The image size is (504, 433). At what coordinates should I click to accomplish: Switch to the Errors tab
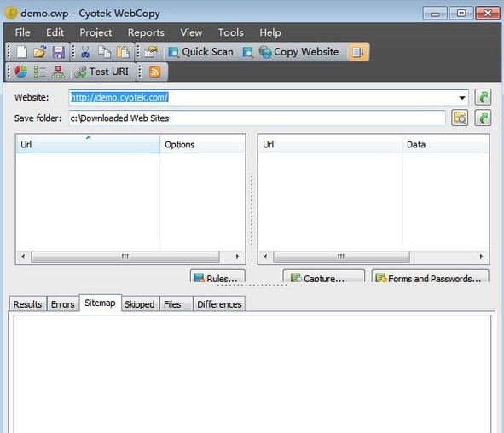click(62, 304)
